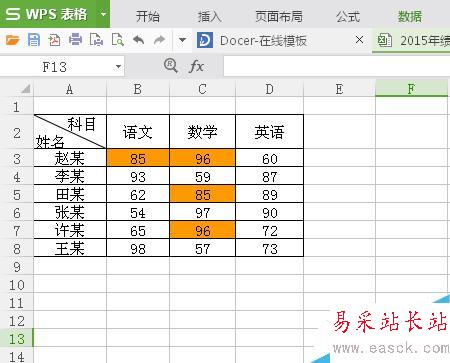The image size is (450, 363).
Task: Click the orange cell 85 in row 3
Action: pos(138,158)
